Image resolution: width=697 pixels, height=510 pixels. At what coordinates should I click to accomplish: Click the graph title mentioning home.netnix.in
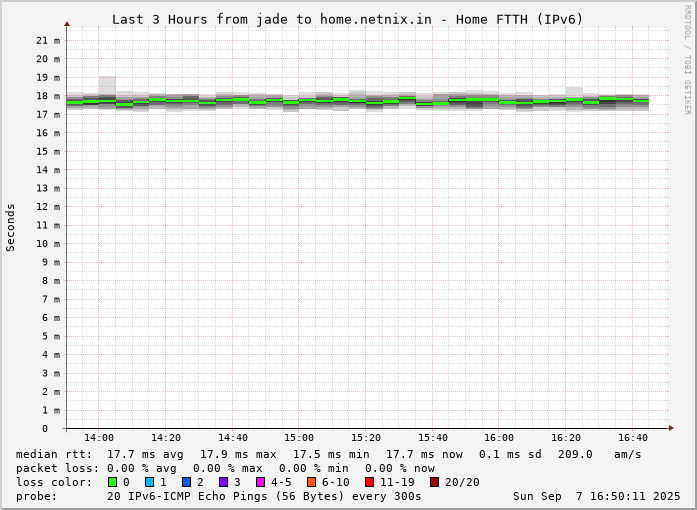click(347, 20)
